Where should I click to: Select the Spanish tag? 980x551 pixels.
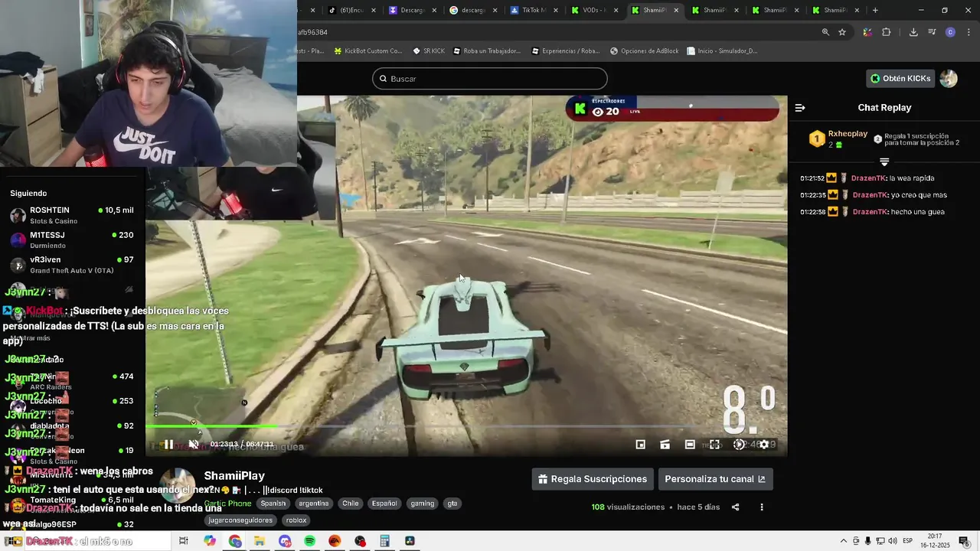click(273, 504)
